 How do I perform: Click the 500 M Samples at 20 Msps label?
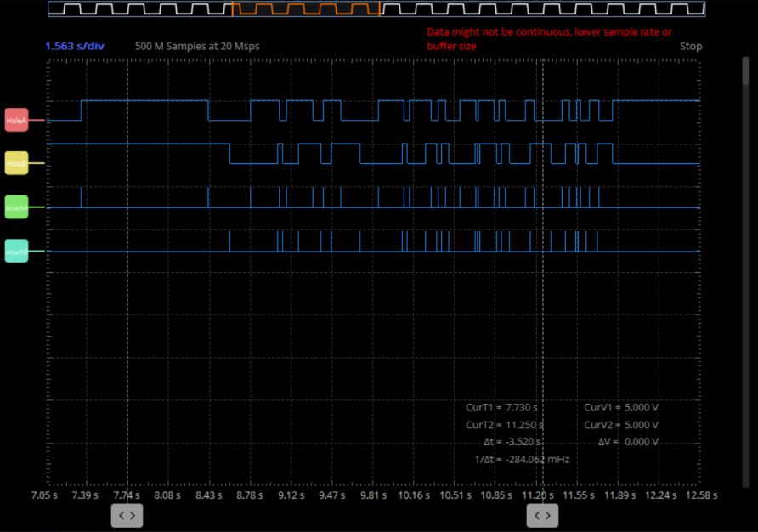coord(197,46)
